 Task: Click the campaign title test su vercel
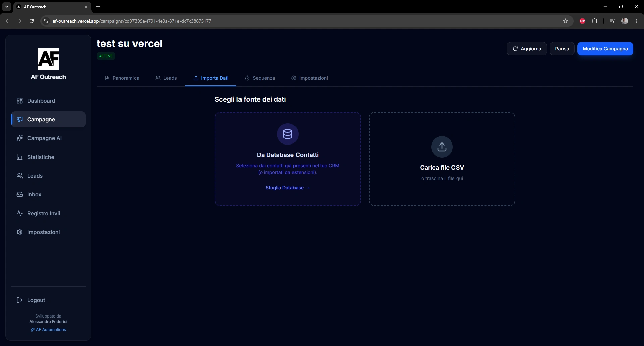(x=129, y=44)
